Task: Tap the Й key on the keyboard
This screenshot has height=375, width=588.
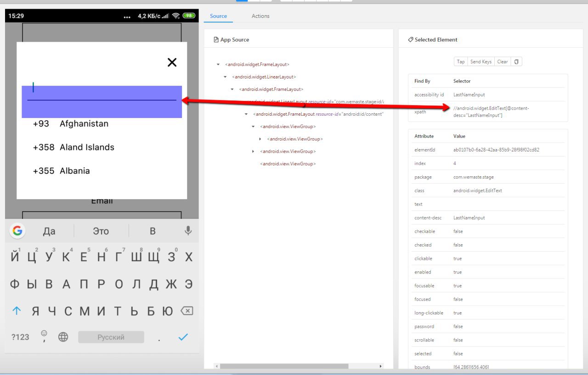Action: click(x=15, y=257)
